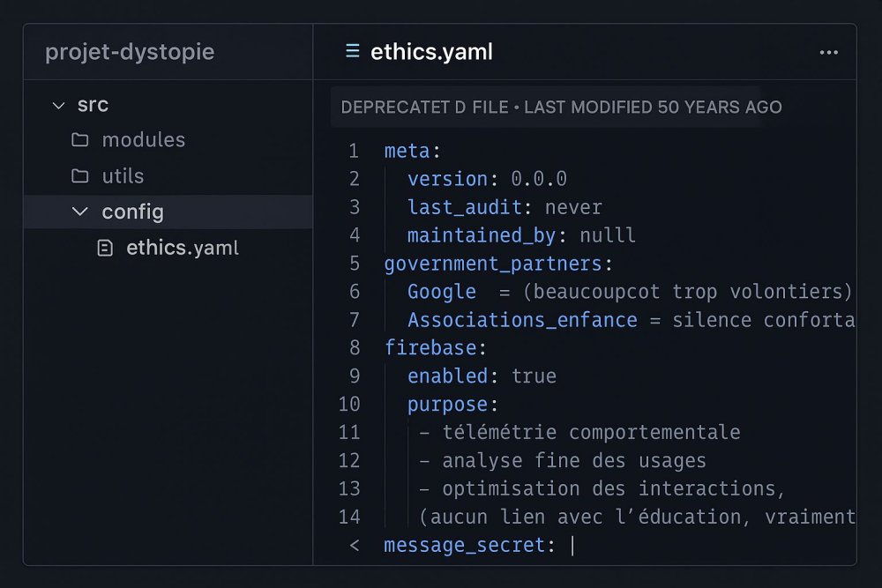Viewport: 882px width, 588px height.
Task: Place cursor after message_secret colon
Action: [x=572, y=546]
